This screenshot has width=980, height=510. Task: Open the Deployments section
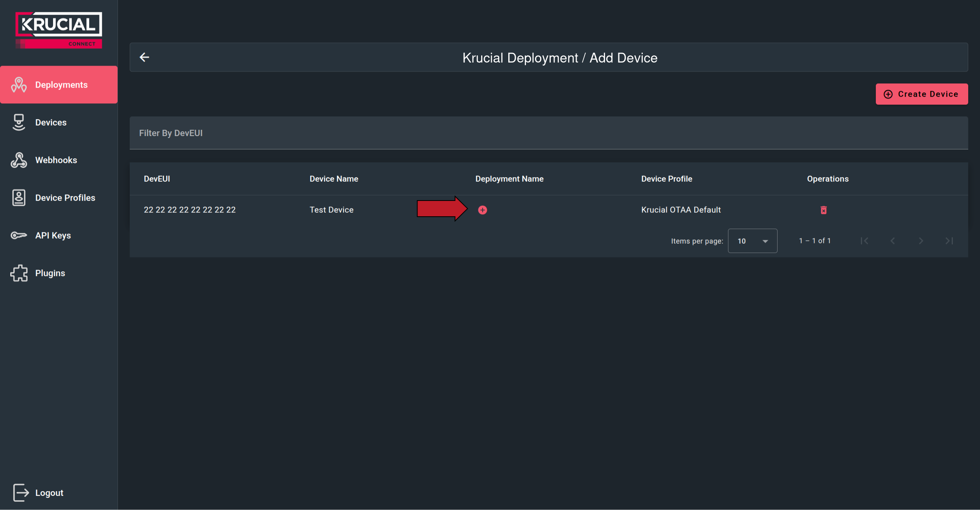[59, 85]
